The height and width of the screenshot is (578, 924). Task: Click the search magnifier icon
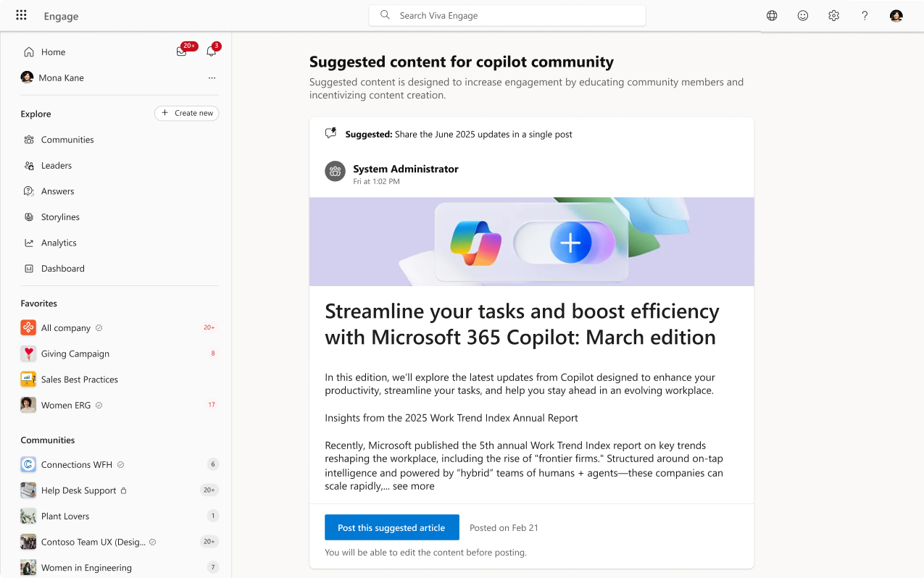coord(385,15)
